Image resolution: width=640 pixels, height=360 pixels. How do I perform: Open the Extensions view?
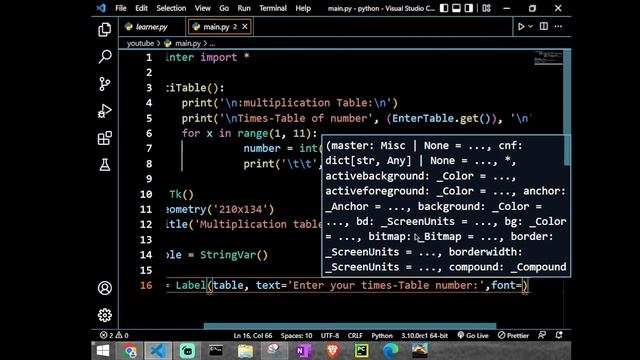pos(104,138)
